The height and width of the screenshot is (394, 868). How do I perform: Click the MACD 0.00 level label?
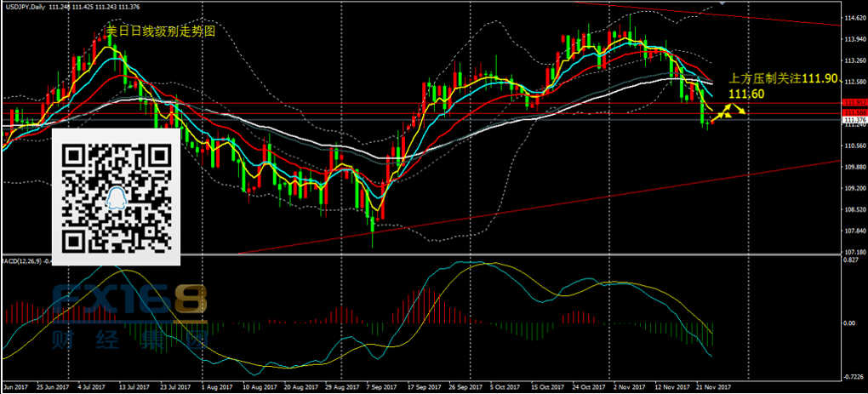click(850, 323)
